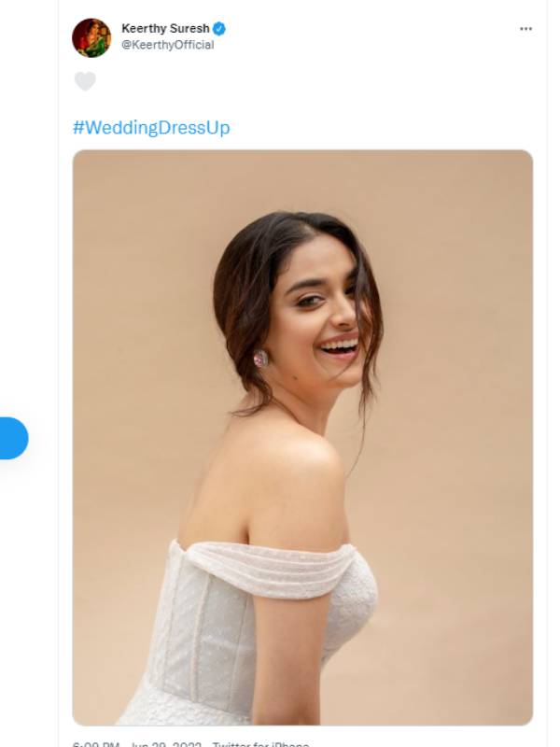Click the earring in the photo
Image resolution: width=560 pixels, height=747 pixels.
260,358
